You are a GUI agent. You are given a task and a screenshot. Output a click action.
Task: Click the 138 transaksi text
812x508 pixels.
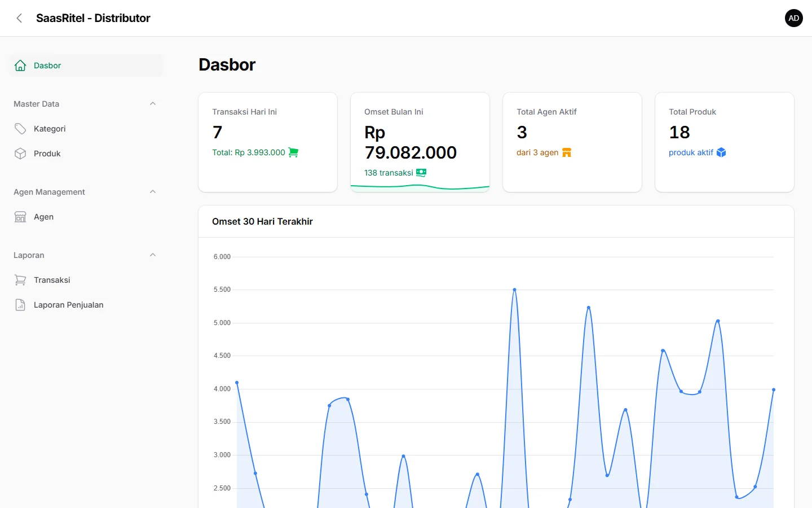(x=389, y=173)
